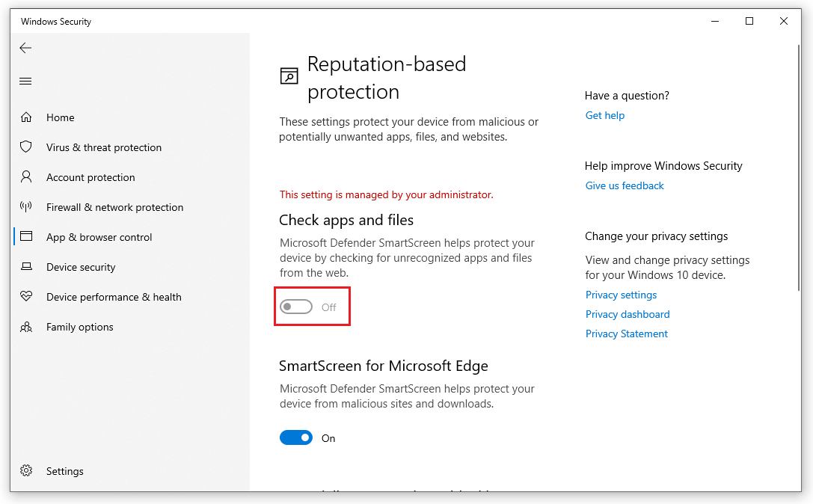
Task: Open Firewall & network protection via its icon
Action: tap(25, 207)
